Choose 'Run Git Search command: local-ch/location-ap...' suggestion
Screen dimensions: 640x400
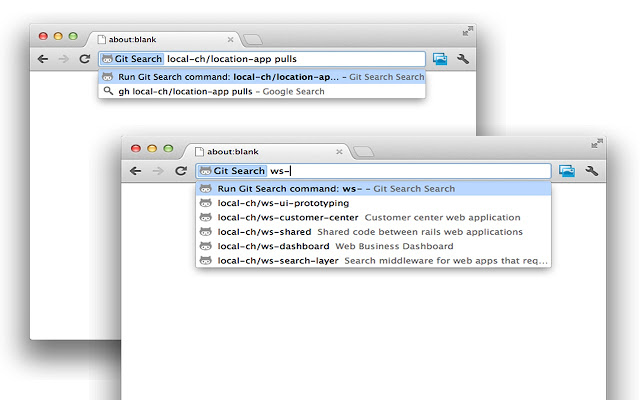click(262, 77)
